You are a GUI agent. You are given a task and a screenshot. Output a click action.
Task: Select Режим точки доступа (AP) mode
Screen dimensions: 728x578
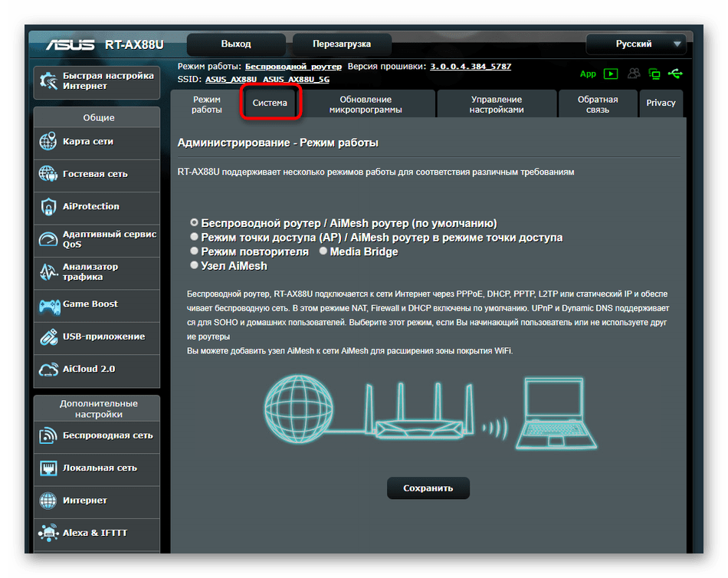[195, 238]
